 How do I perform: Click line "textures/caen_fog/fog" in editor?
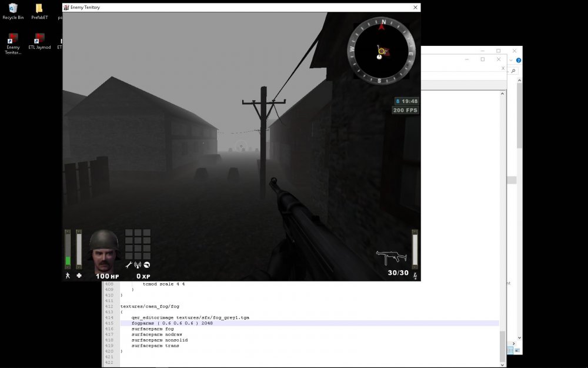point(149,306)
